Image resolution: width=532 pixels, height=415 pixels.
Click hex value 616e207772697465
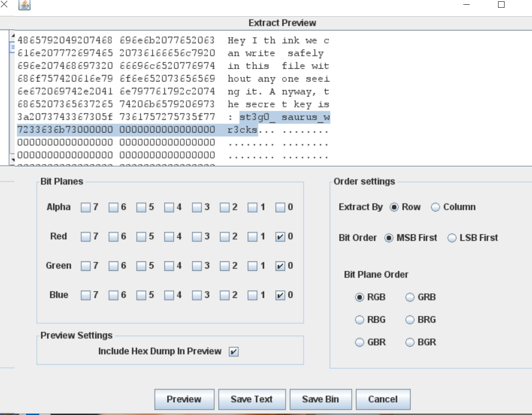point(65,53)
